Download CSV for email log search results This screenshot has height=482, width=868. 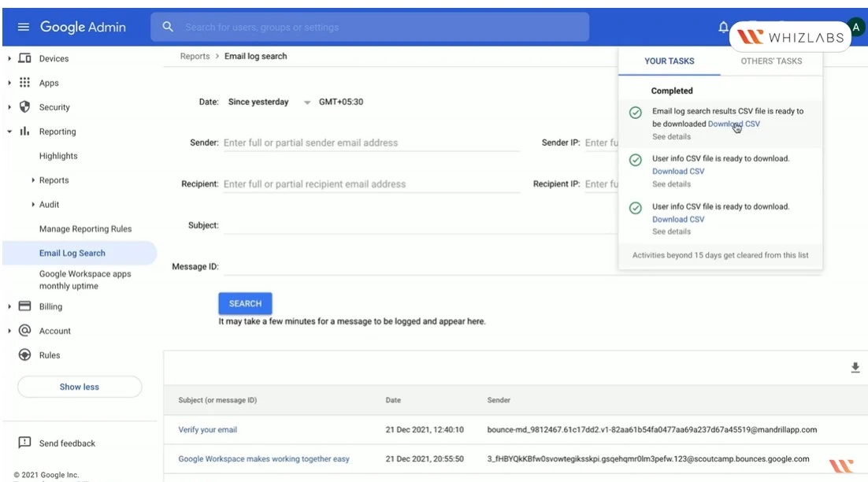pyautogui.click(x=734, y=124)
